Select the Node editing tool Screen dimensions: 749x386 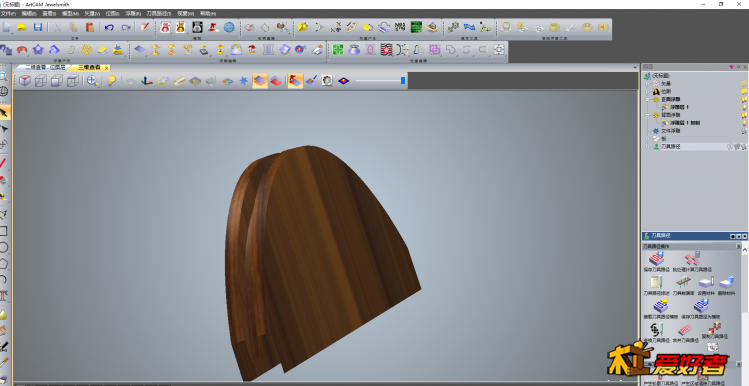tap(4, 129)
